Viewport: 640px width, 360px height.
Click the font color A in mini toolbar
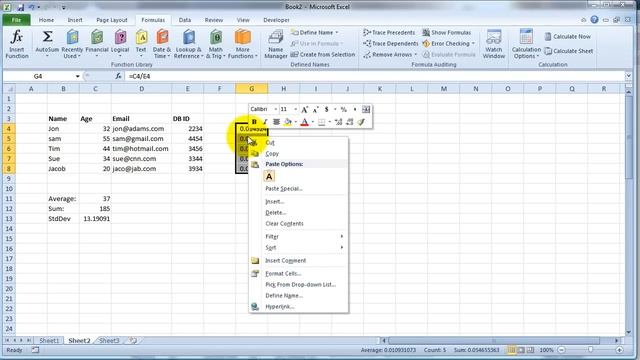[x=304, y=122]
